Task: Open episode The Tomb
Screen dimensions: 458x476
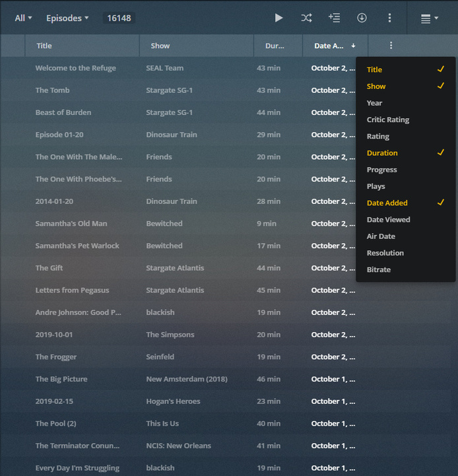Action: click(x=52, y=90)
